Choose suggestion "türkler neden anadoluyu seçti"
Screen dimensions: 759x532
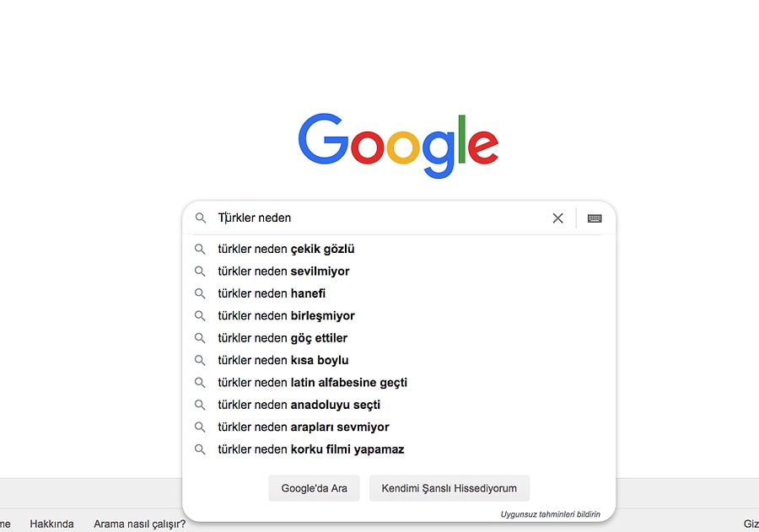click(299, 405)
